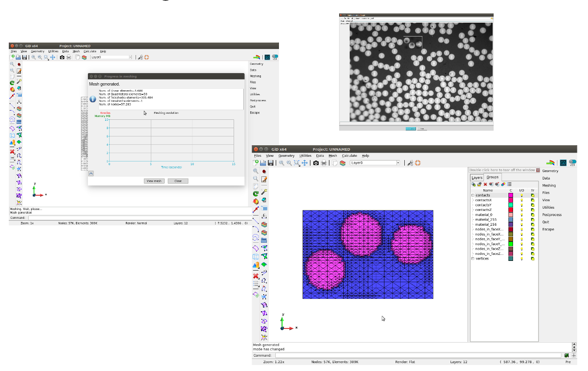Toggle the I/O bulb for material_255
Screen dimensions: 588x371
coord(521,219)
